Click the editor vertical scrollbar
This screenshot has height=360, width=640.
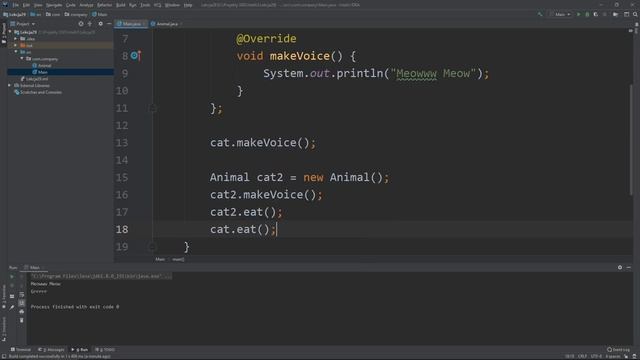(631, 139)
